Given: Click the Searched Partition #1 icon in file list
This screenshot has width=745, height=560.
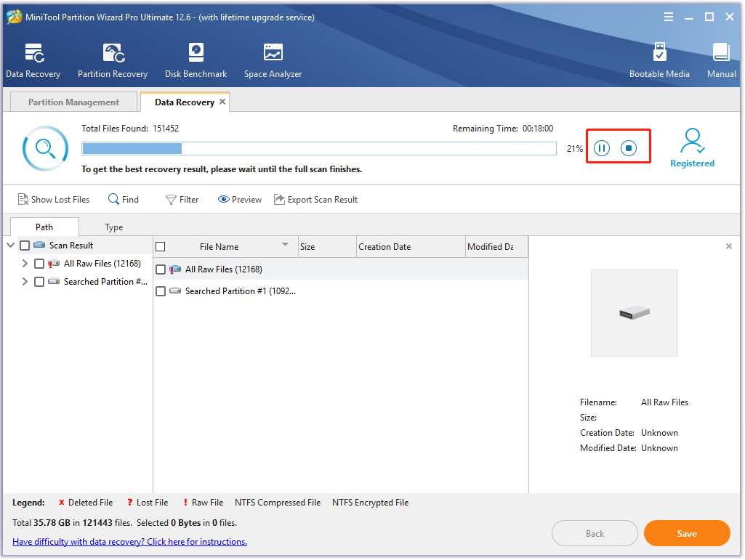Looking at the screenshot, I should [175, 291].
